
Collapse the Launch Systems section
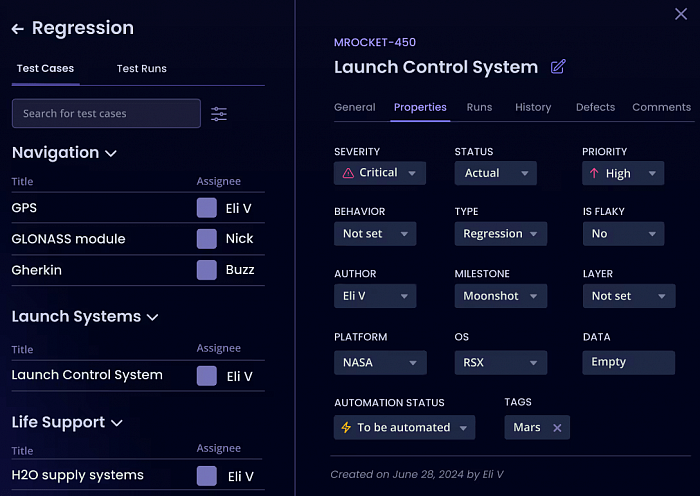153,317
